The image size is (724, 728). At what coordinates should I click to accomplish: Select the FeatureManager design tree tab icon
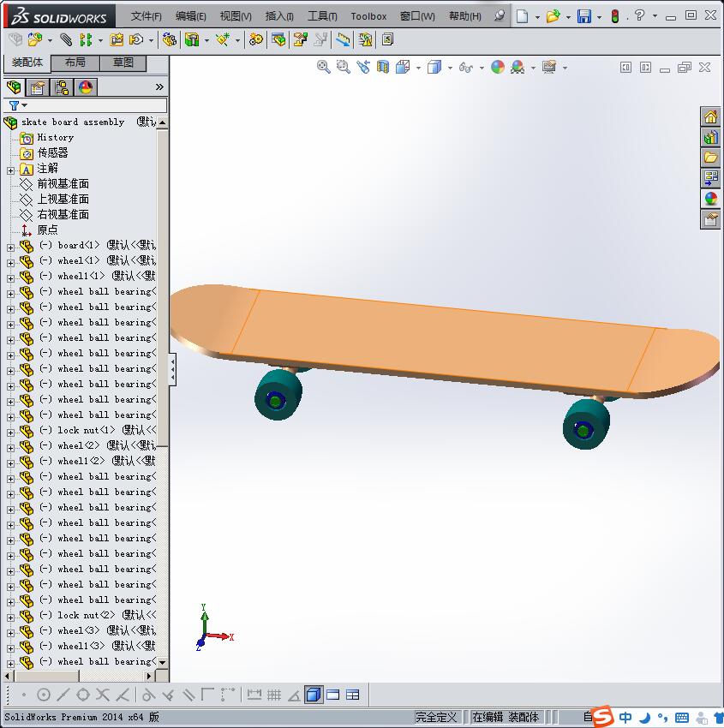(14, 87)
